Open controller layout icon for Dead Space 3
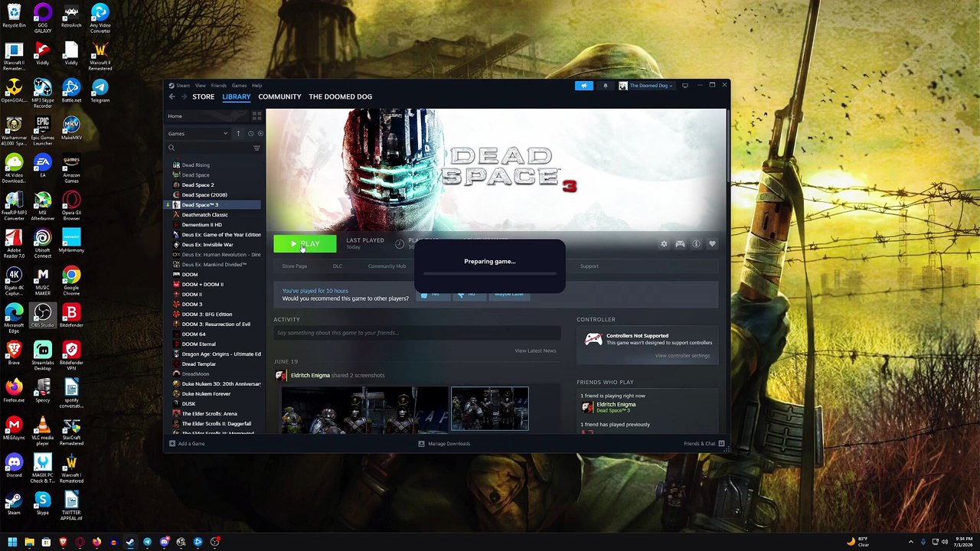This screenshot has height=551, width=980. [x=680, y=244]
